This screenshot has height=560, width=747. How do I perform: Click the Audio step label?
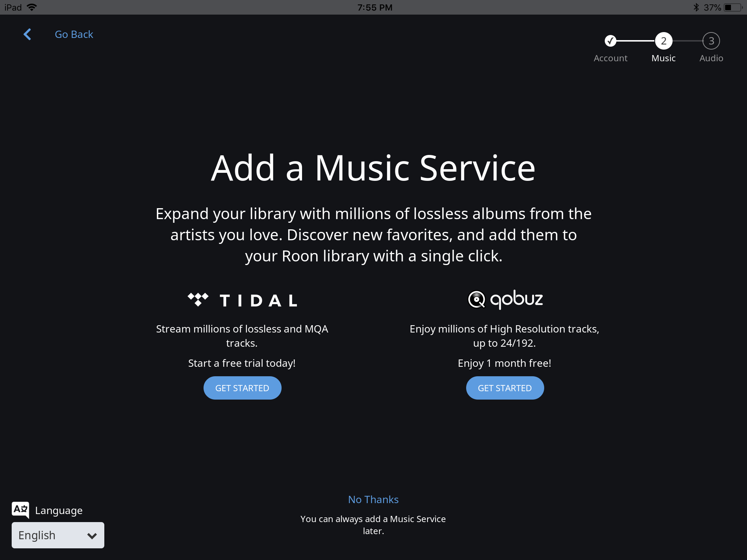click(x=711, y=58)
